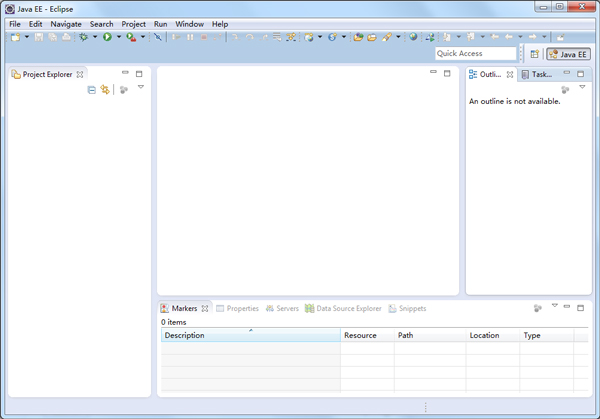The image size is (600, 419).
Task: Click Collapse All in Project Explorer
Action: pyautogui.click(x=92, y=90)
